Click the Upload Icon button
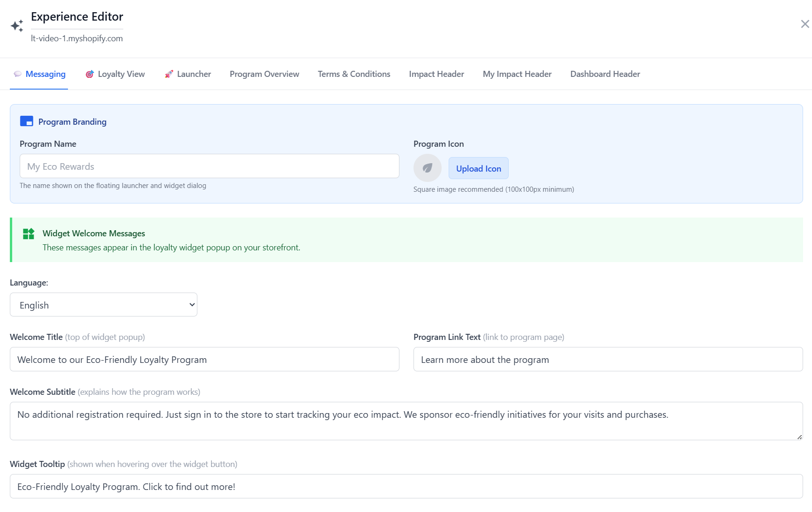Screen dimensions: 812x512 pos(478,168)
